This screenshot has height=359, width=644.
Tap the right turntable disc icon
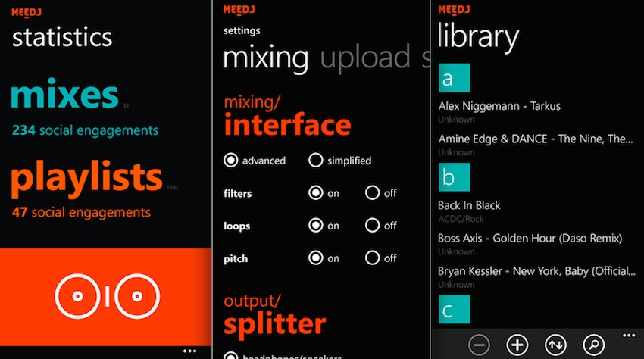coord(137,296)
